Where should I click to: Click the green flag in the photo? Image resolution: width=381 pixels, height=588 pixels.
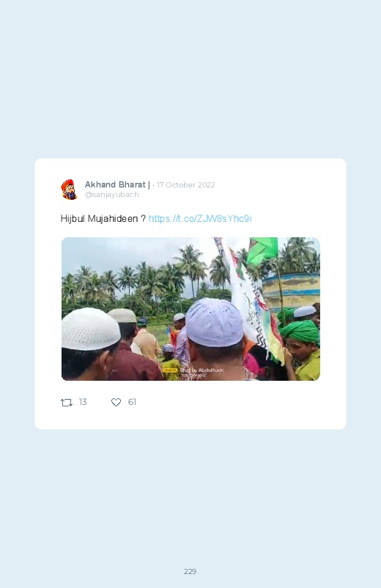coord(262,250)
